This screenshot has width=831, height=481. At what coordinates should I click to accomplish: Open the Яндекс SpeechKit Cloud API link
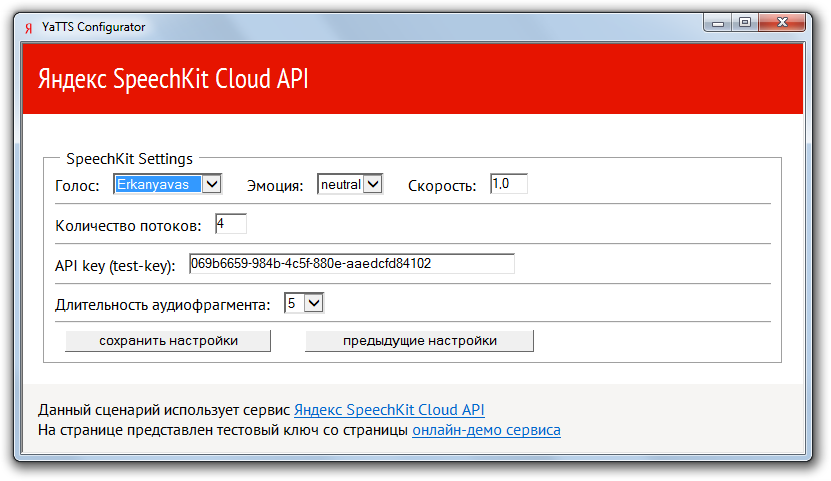(389, 410)
